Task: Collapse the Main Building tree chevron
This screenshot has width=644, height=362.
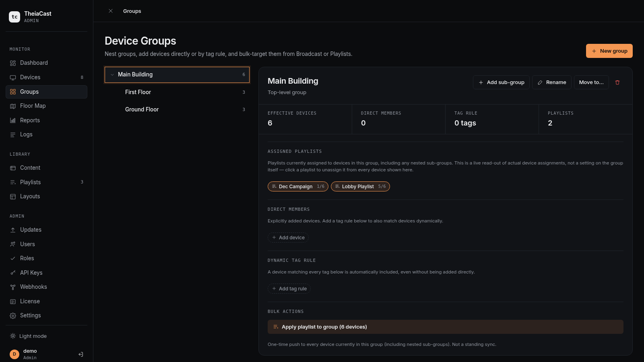Action: [112, 74]
